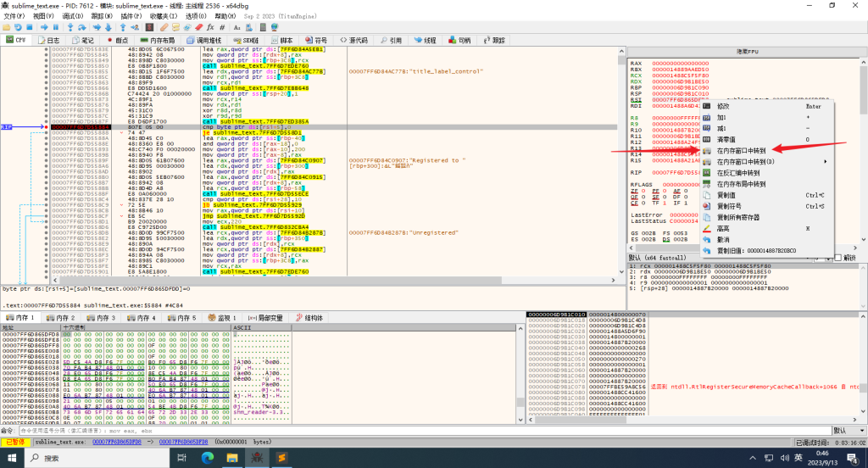Click the step into toolbar icon
868x468 pixels.
71,27
